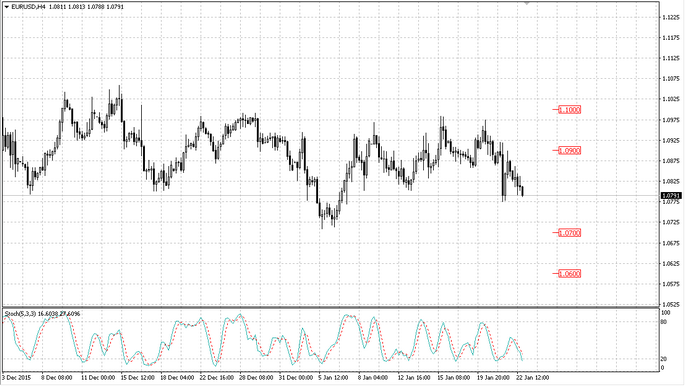
Task: Click the 11 Dec 00:00 time label
Action: click(x=98, y=377)
